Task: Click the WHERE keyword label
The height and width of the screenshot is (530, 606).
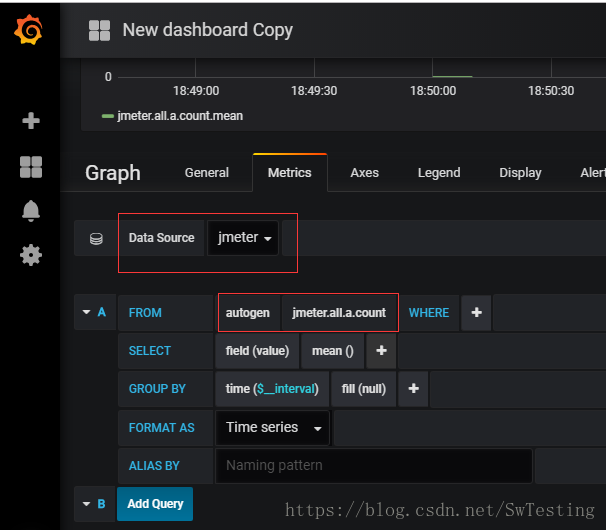Action: coord(429,312)
